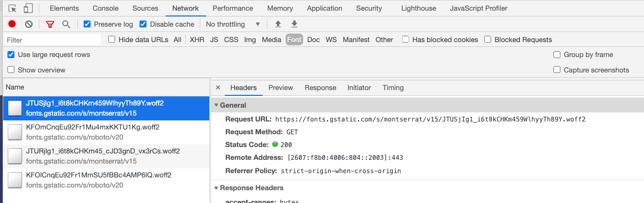
Task: Select KFOmCnqEu92Fr1Mu4mxKKTU1Kg.woff2 request
Action: (x=107, y=132)
